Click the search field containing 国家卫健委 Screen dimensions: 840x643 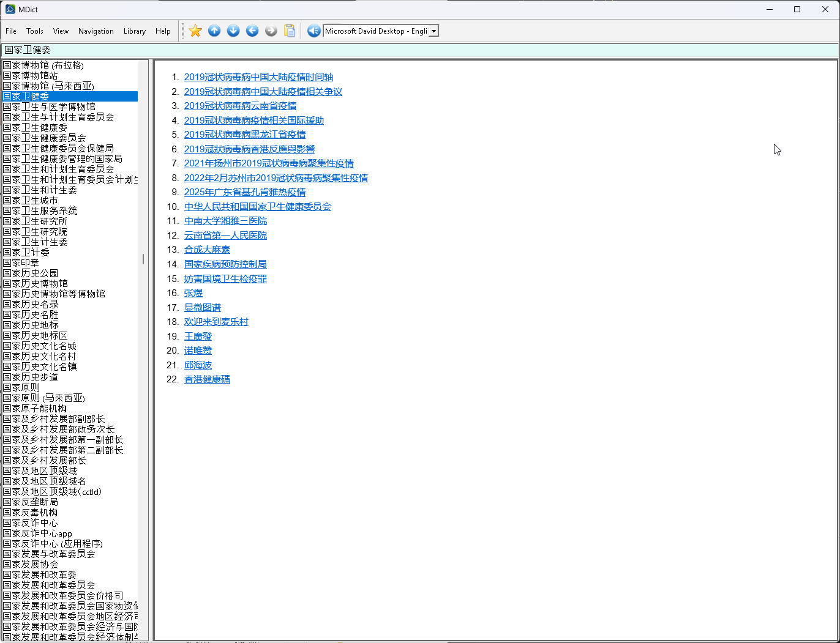(x=367, y=50)
